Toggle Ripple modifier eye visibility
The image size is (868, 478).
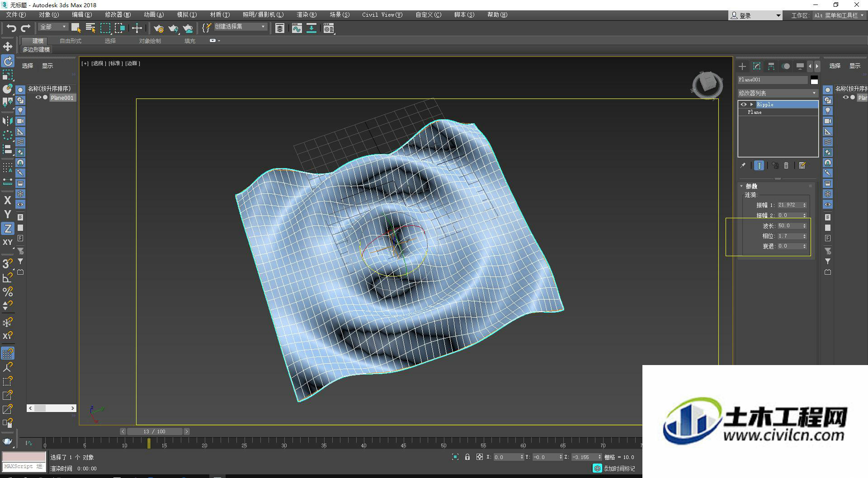[x=744, y=104]
